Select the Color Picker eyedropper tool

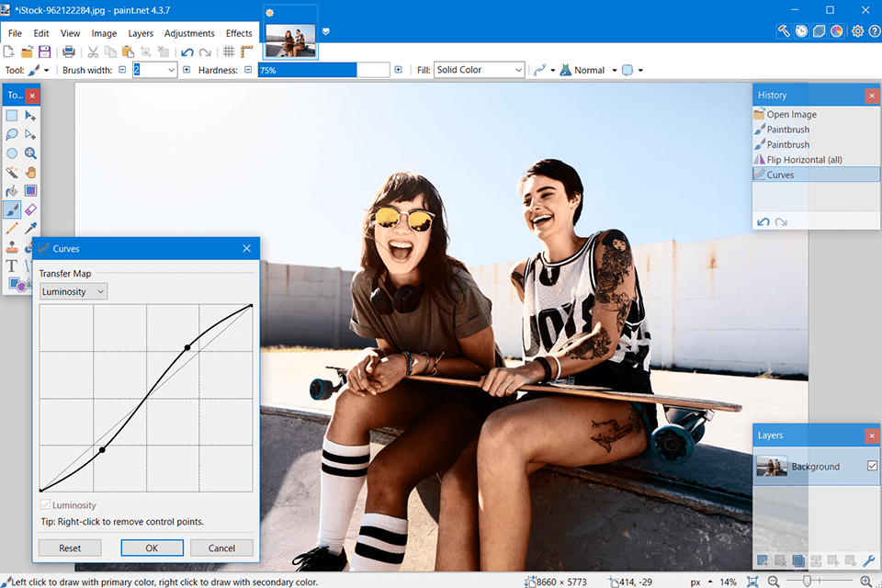(x=30, y=228)
